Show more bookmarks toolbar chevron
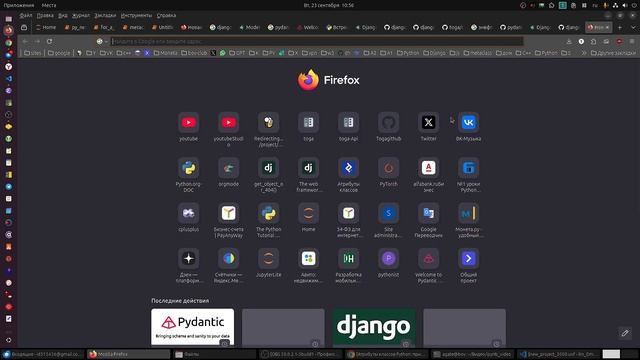Image resolution: width=640 pixels, height=360 pixels. [584, 53]
